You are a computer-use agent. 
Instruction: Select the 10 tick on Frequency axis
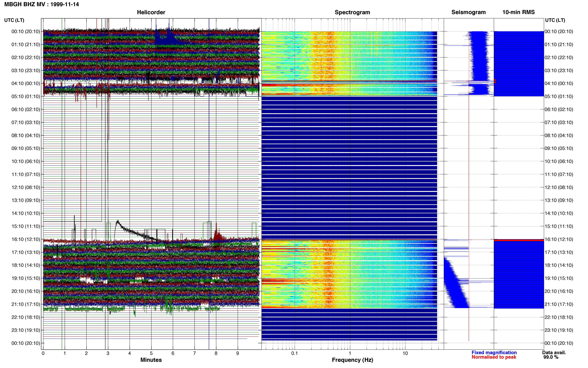coord(405,353)
